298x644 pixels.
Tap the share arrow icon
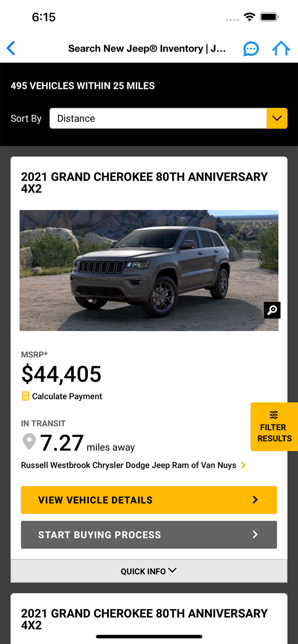(281, 49)
